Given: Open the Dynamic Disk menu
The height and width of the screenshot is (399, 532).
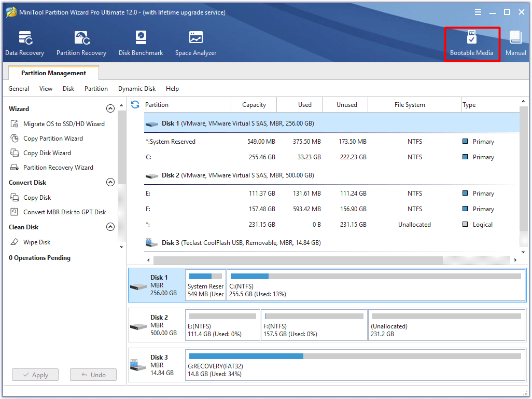Looking at the screenshot, I should tap(137, 89).
